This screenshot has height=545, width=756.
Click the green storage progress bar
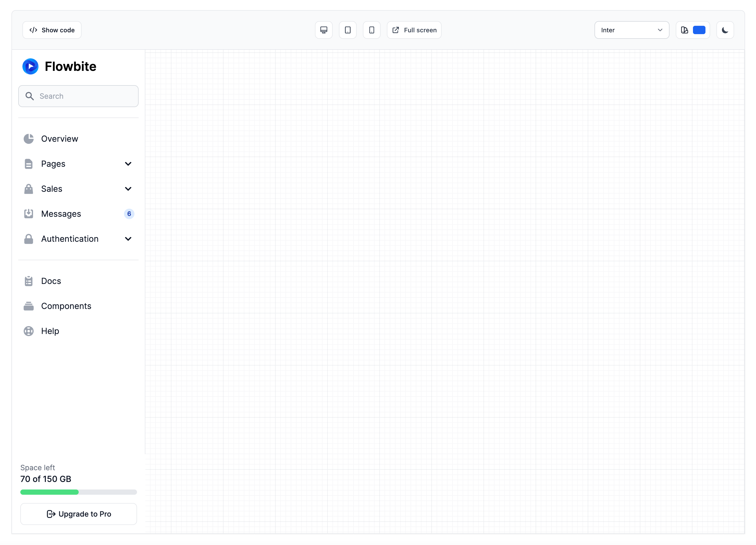(x=49, y=492)
